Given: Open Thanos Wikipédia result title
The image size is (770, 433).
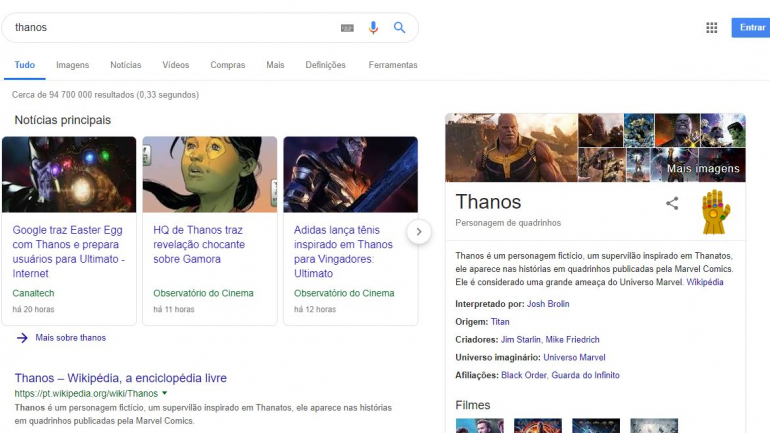Looking at the screenshot, I should pyautogui.click(x=121, y=378).
